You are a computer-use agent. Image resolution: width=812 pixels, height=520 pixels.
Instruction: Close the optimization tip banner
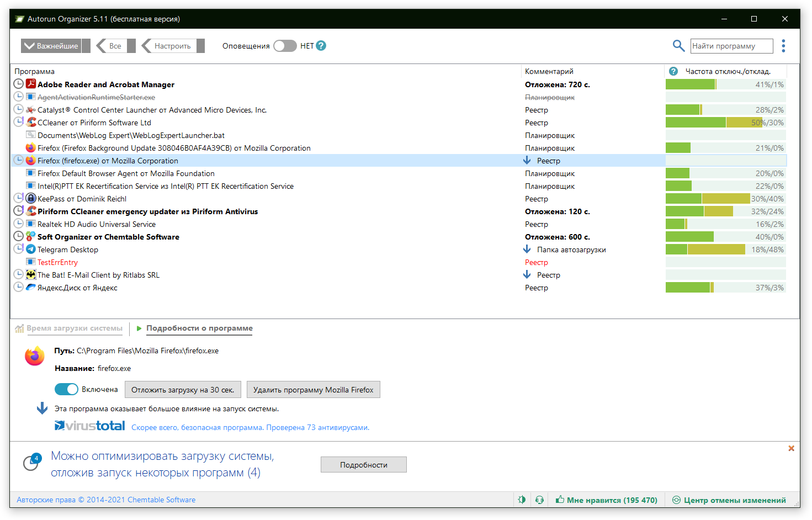[x=791, y=448]
